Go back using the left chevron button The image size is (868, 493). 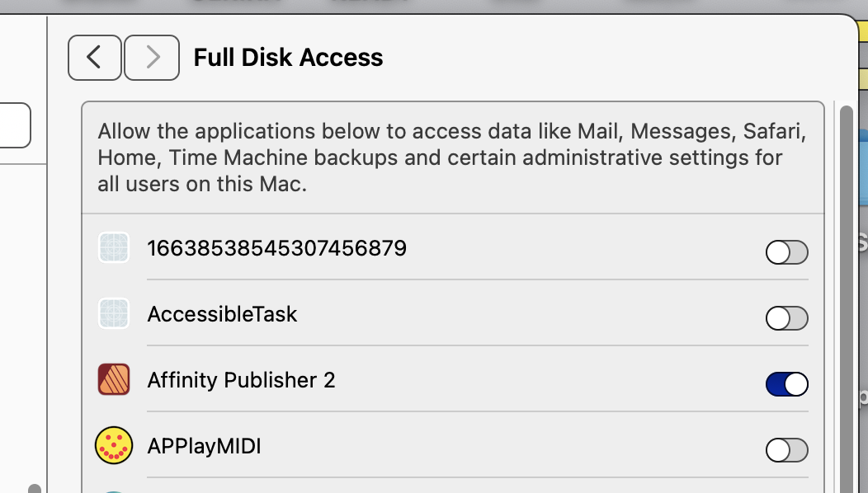95,58
